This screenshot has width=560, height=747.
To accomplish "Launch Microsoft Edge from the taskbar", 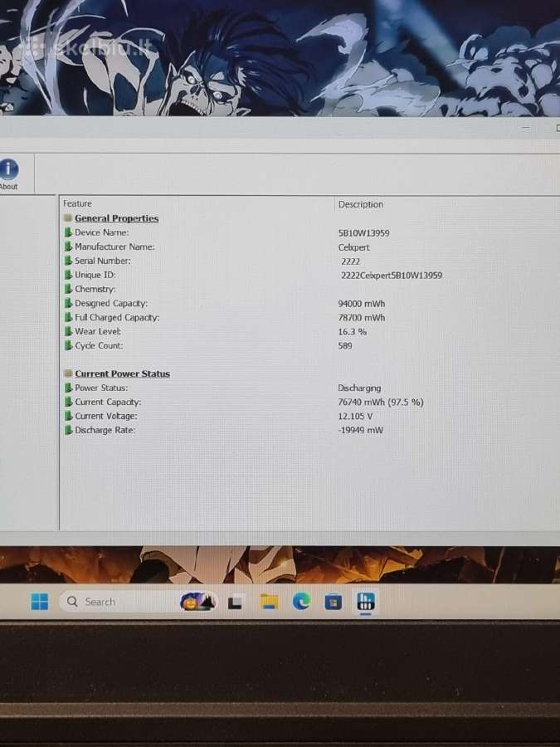I will pyautogui.click(x=301, y=602).
